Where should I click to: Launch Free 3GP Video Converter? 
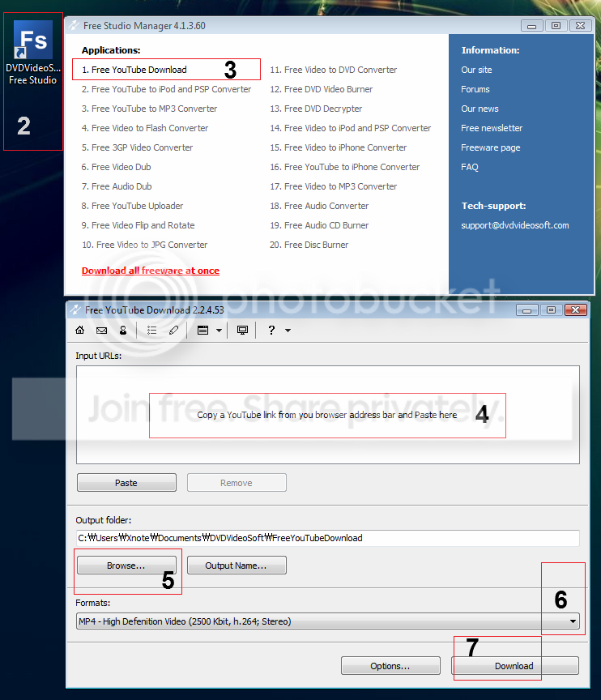tap(138, 147)
